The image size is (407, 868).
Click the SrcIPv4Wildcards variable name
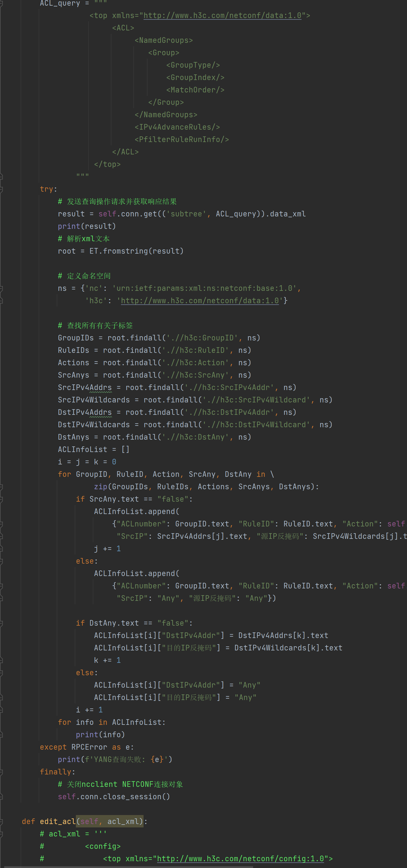pos(94,400)
